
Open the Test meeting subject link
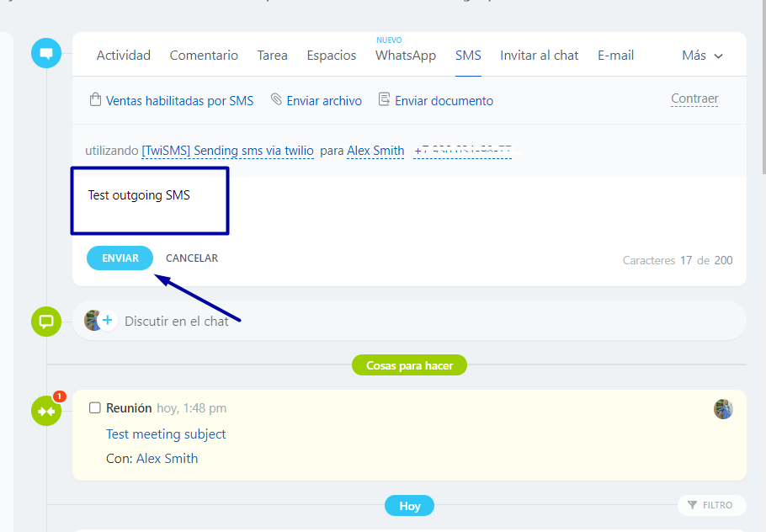pos(166,434)
